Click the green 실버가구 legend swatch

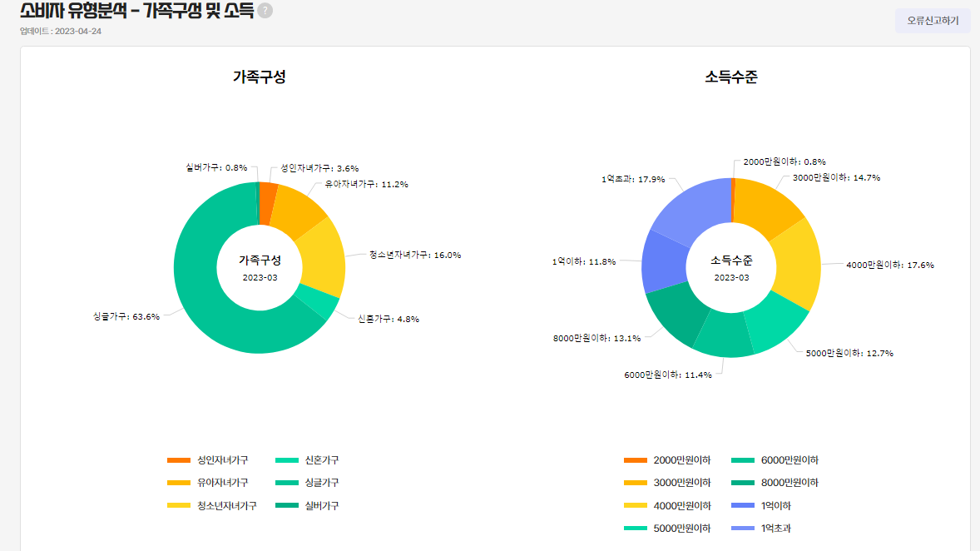click(x=289, y=504)
